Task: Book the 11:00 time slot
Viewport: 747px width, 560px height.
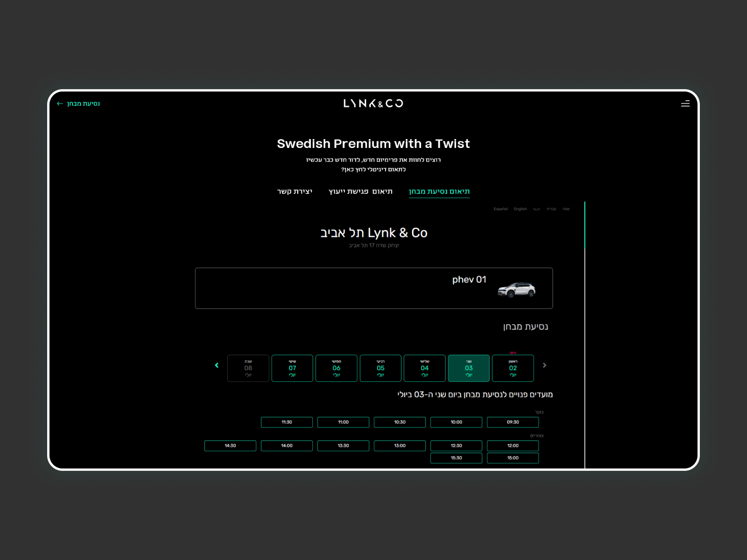Action: coord(343,422)
